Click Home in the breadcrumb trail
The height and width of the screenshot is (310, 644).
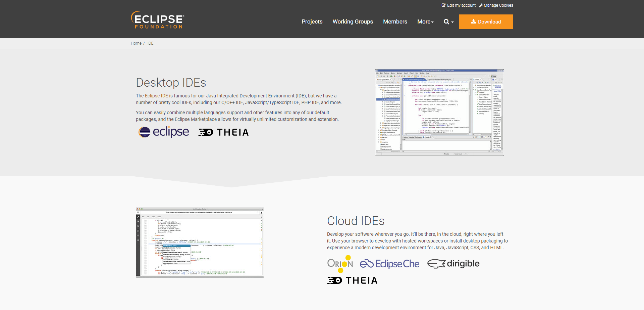(x=136, y=43)
